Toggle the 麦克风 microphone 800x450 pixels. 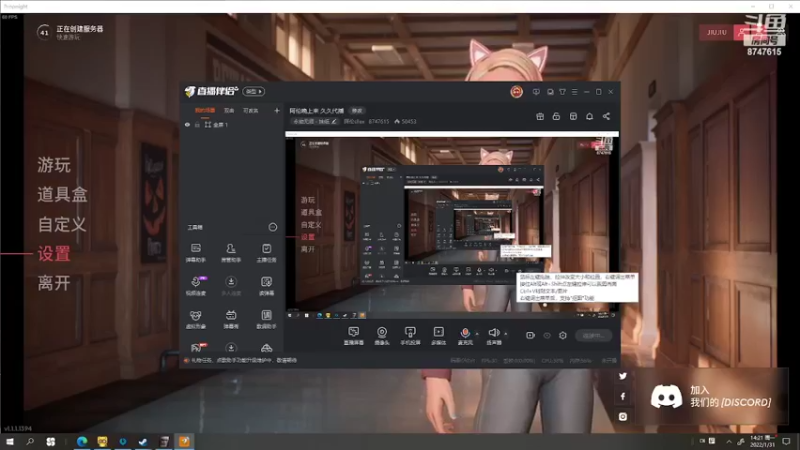coord(465,336)
